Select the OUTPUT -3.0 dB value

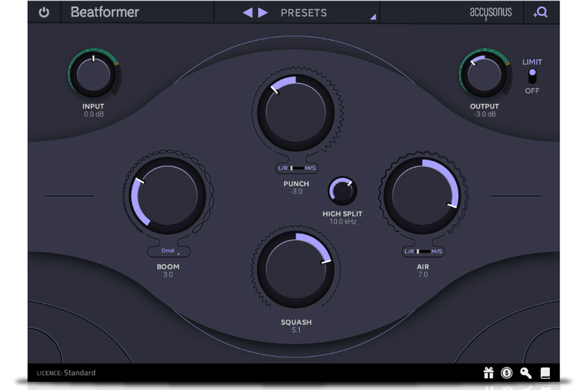[x=484, y=114]
